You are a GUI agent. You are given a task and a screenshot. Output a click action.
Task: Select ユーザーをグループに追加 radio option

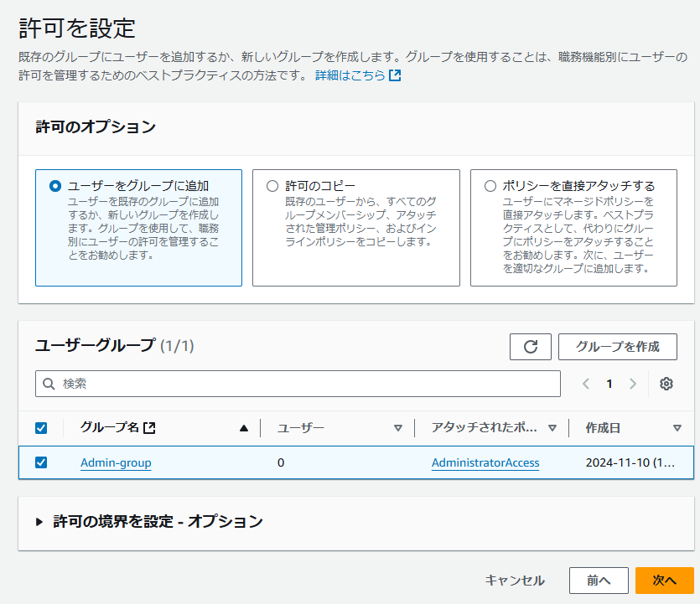(x=55, y=186)
